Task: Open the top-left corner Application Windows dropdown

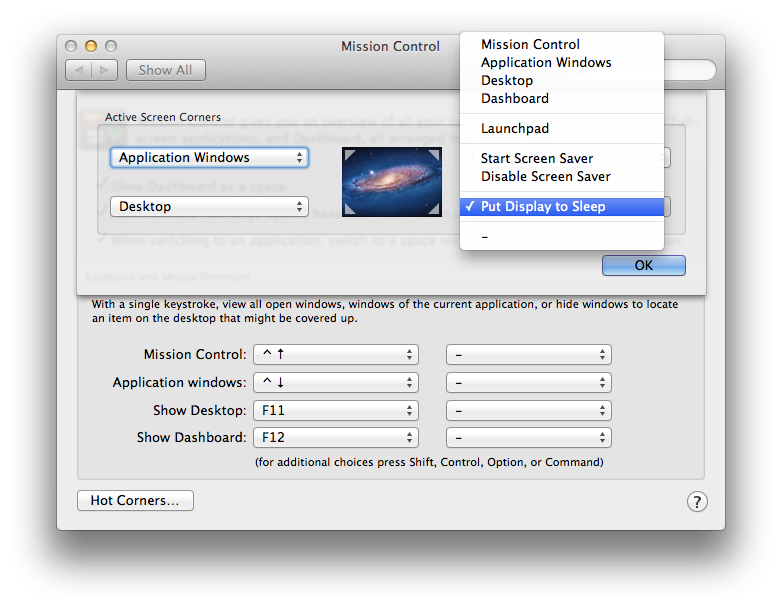Action: point(209,158)
